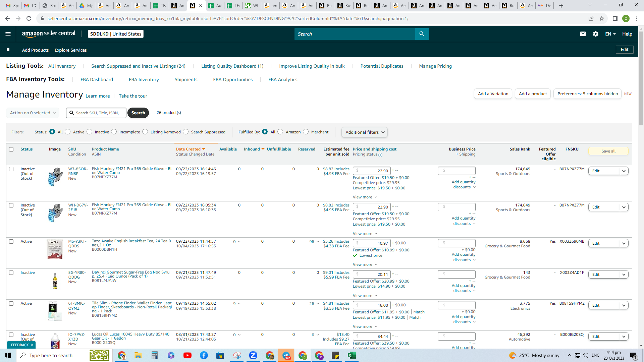
Task: Open the All Inventory listing tool
Action: [x=62, y=66]
